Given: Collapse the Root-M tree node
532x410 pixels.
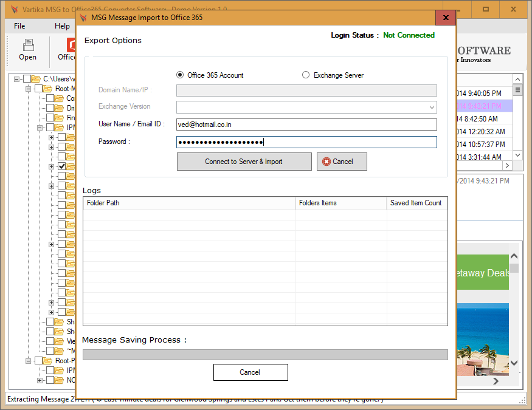Looking at the screenshot, I should (29, 89).
